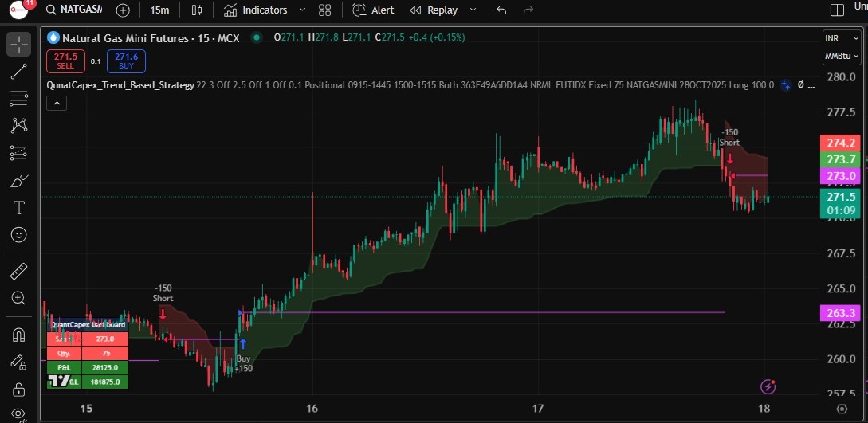Screen dimensions: 868x423
Task: Open chart settings gear icon
Action: pos(842,409)
